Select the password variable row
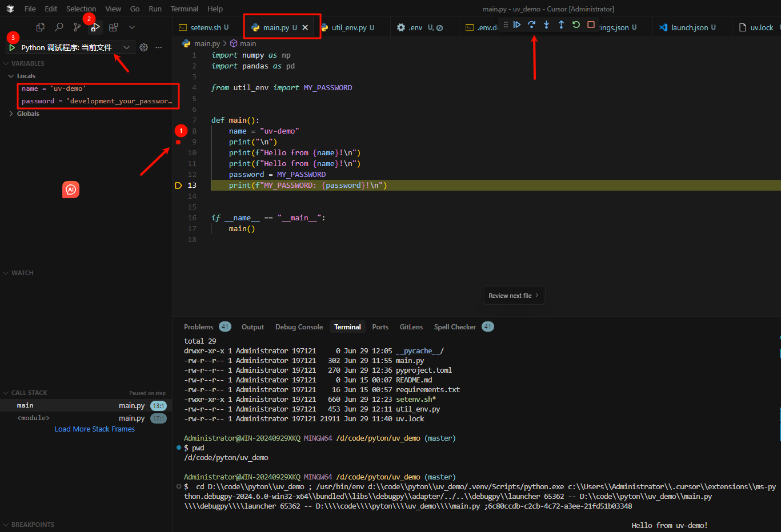781x532 pixels. click(x=86, y=101)
